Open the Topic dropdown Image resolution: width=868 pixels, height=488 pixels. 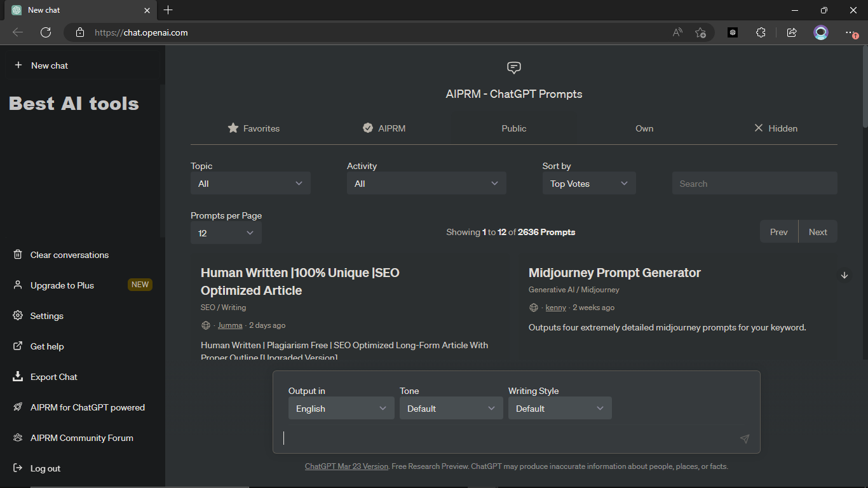point(250,183)
